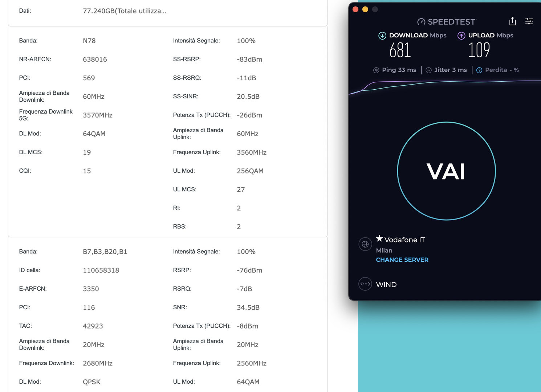The width and height of the screenshot is (541, 392).
Task: Click the download result 681
Action: pyautogui.click(x=400, y=50)
